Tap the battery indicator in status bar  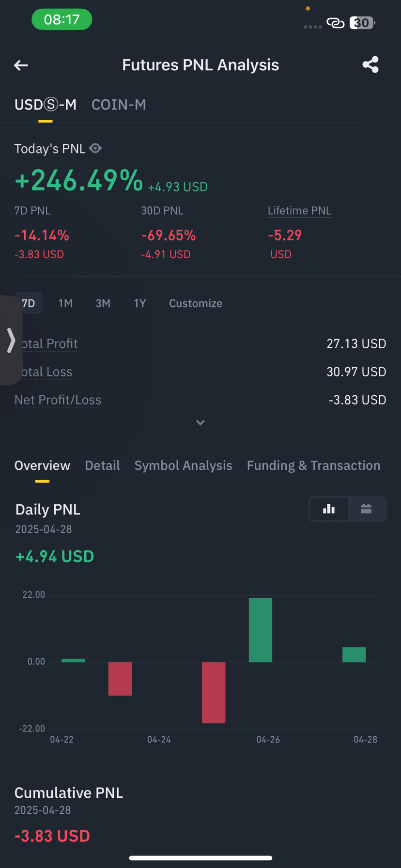[362, 23]
